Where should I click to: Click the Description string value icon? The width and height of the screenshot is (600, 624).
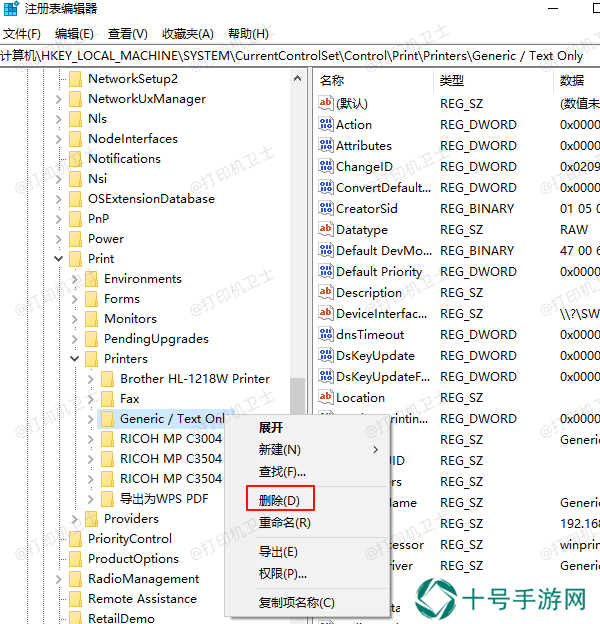[325, 292]
